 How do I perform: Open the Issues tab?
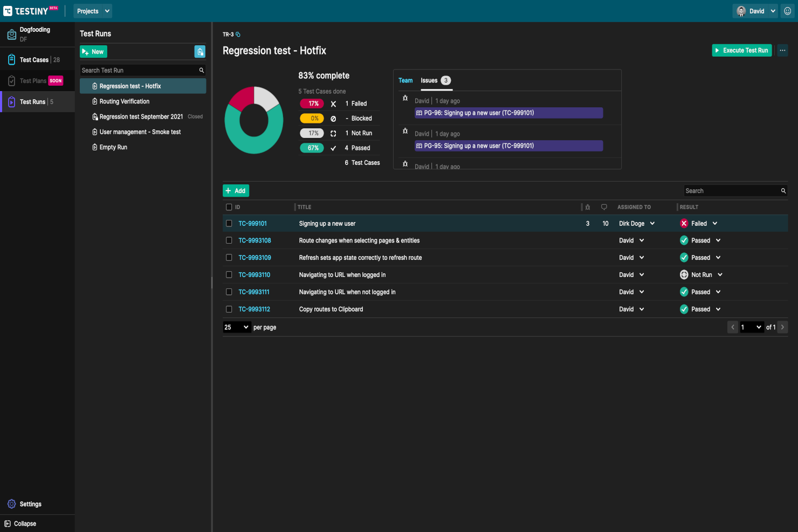(430, 80)
